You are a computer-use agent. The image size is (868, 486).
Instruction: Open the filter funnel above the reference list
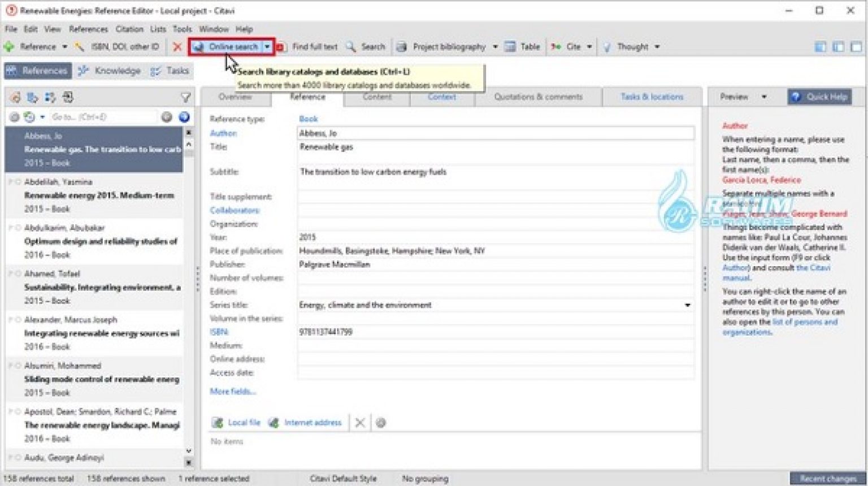click(x=186, y=97)
